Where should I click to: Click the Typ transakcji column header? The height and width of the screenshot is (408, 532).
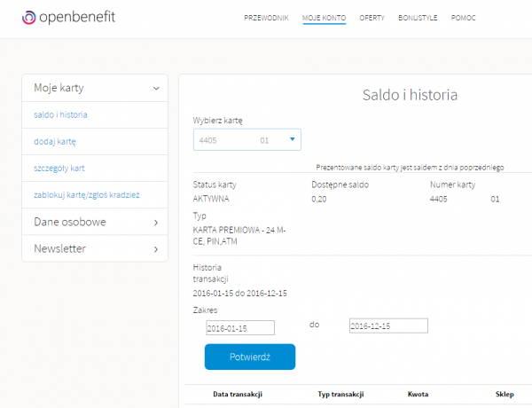coord(341,393)
